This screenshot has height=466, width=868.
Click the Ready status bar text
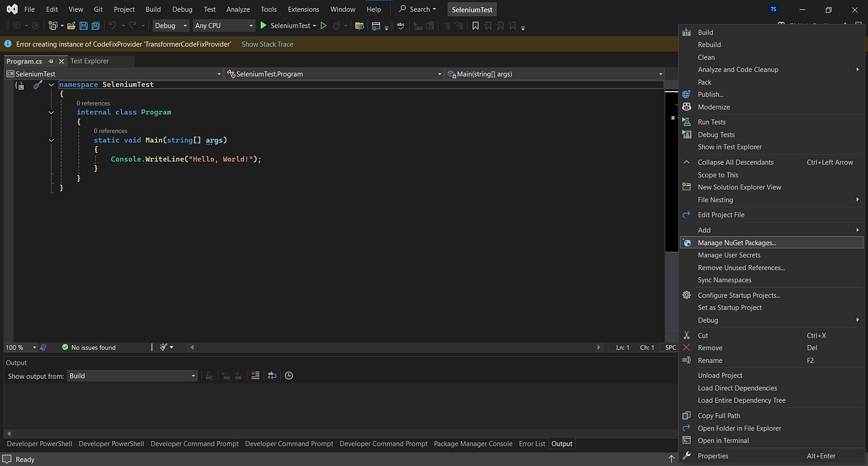pyautogui.click(x=25, y=459)
